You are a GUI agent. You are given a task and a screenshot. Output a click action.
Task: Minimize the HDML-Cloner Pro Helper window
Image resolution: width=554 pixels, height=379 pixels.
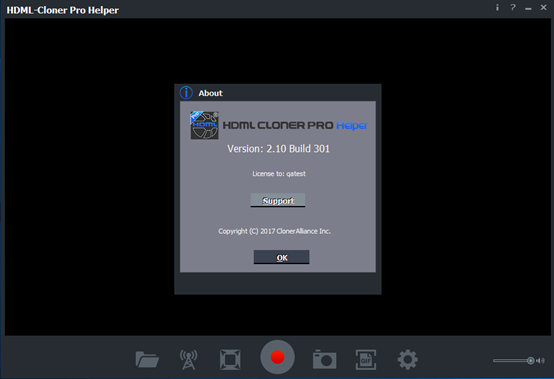tap(528, 8)
